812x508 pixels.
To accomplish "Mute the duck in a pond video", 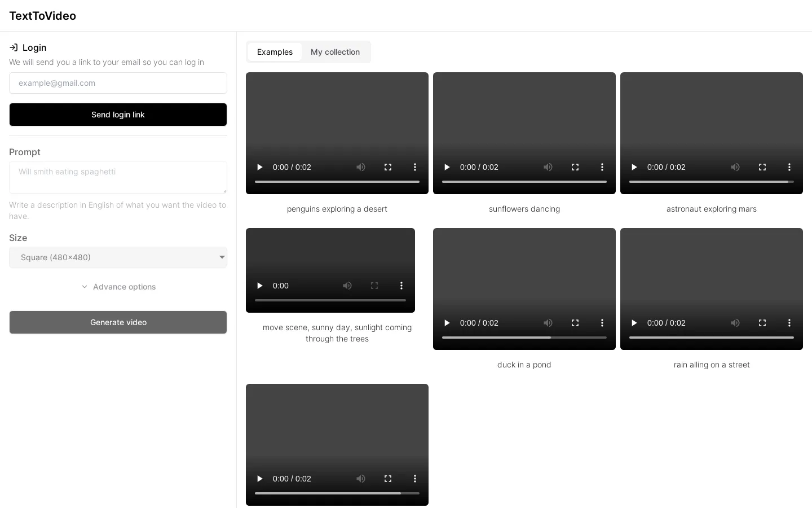I will 548,323.
